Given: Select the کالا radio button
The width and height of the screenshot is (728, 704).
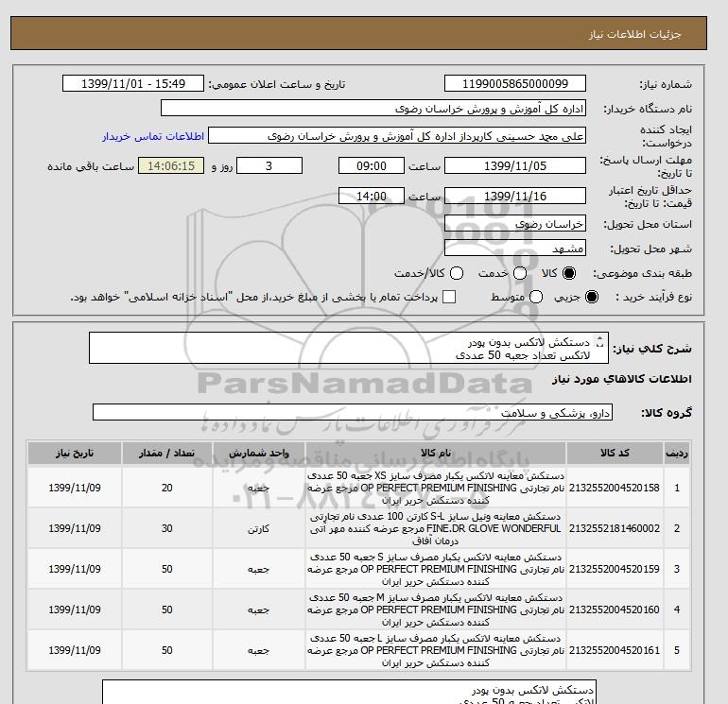Looking at the screenshot, I should click(569, 273).
